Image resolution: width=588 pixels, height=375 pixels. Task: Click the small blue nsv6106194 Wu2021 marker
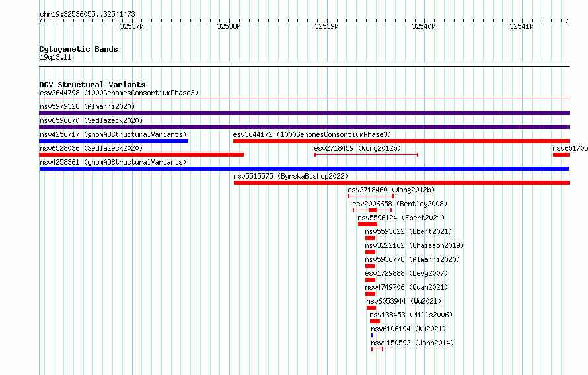372,335
